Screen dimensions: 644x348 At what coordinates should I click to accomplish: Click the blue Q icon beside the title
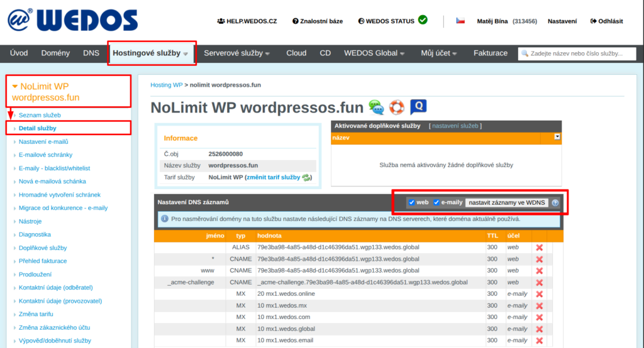tap(418, 107)
